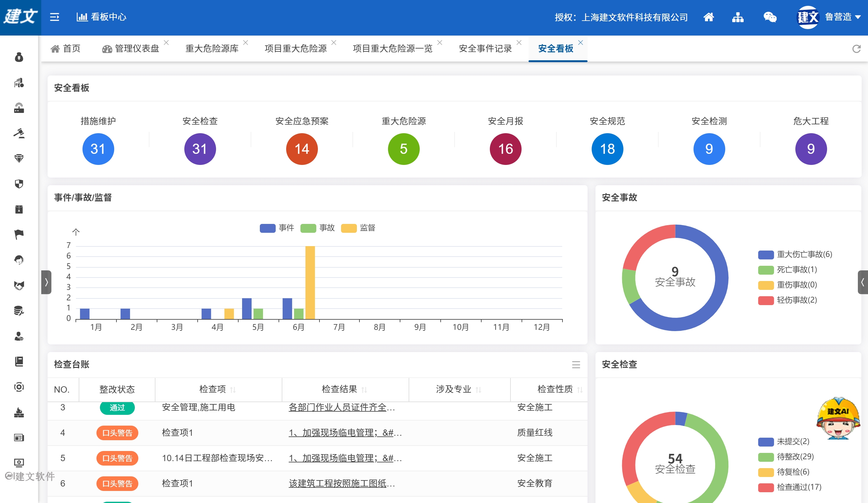Toggle 检查通过(17) legend item
The height and width of the screenshot is (503, 868).
pyautogui.click(x=789, y=487)
